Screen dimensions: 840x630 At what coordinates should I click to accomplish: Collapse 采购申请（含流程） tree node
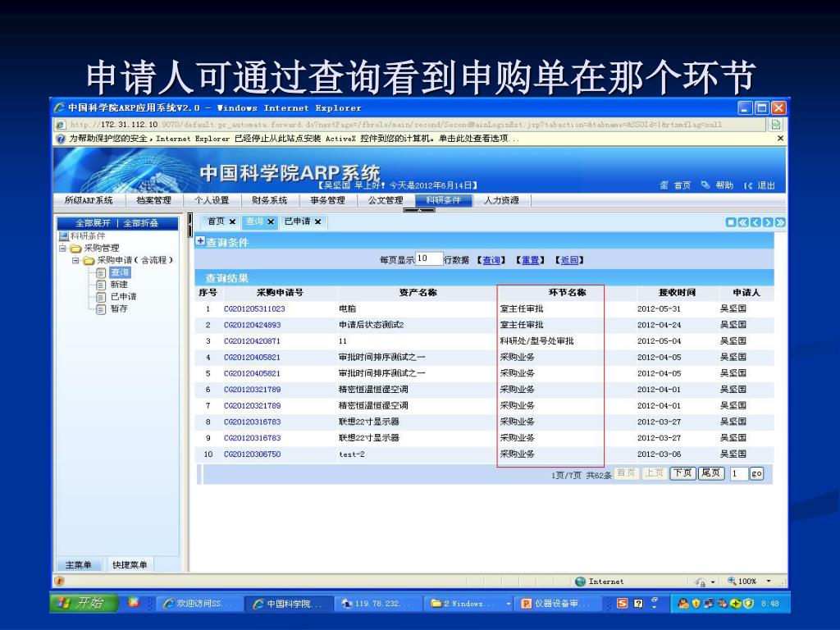(75, 260)
